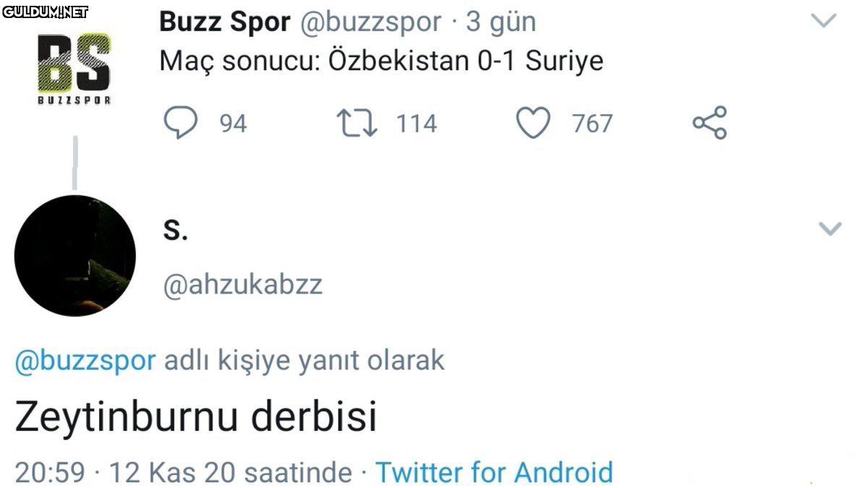
Task: Open the options chevron on S.'s reply
Action: tap(830, 229)
